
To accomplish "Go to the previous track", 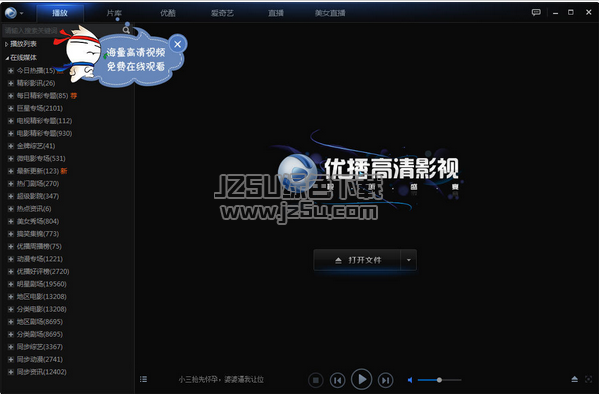I will point(338,380).
